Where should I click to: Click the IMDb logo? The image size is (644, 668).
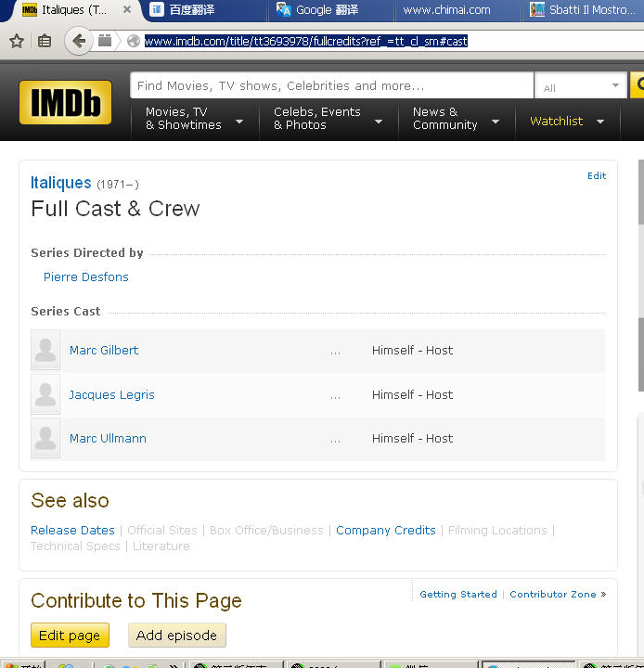(x=65, y=103)
